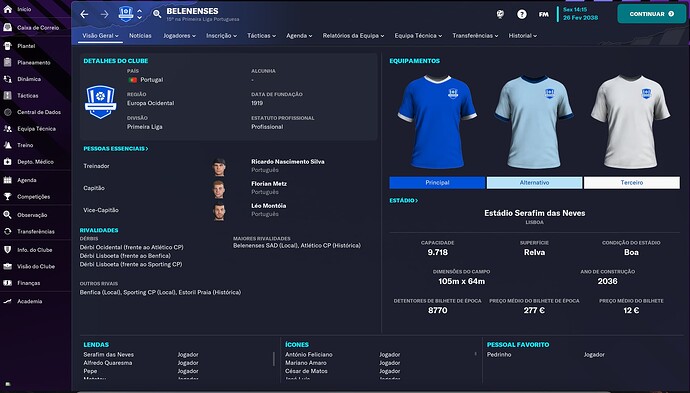690x393 pixels.
Task: Click manager Ricardo Nascimento Silva's portrait
Action: 219,167
